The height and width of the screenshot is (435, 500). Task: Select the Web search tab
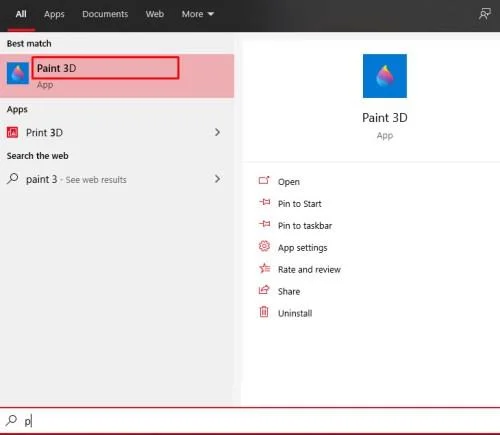pyautogui.click(x=155, y=14)
